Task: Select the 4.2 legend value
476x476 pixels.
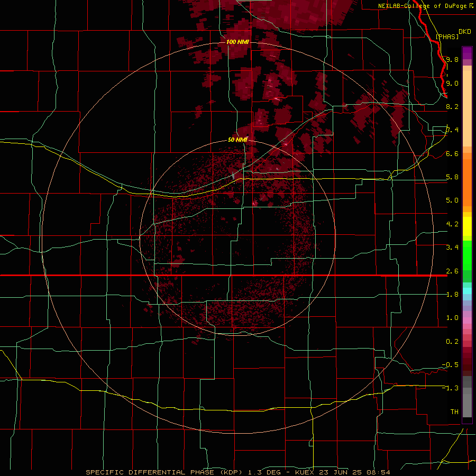Action: point(452,224)
